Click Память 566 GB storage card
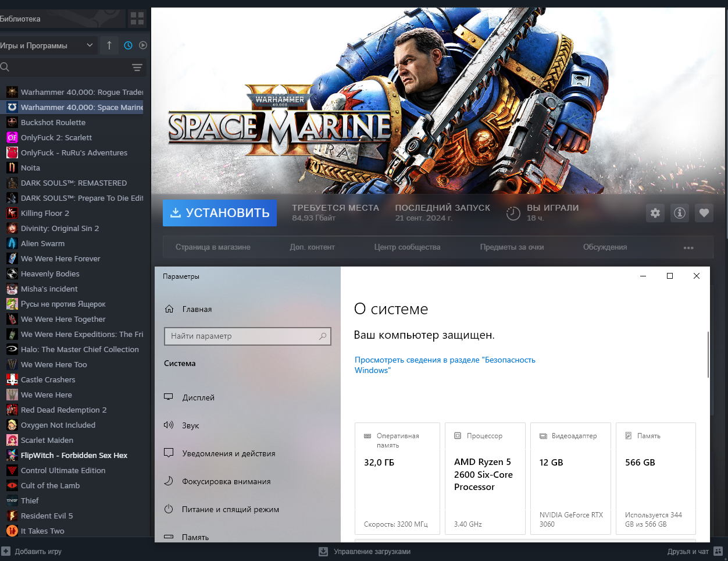Viewport: 728px width, 561px height. coord(656,478)
